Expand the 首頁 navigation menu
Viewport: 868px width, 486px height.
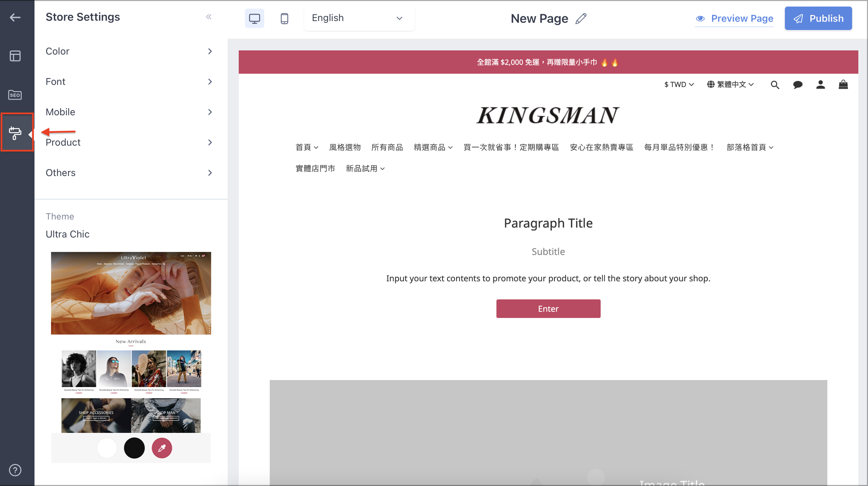click(x=307, y=147)
